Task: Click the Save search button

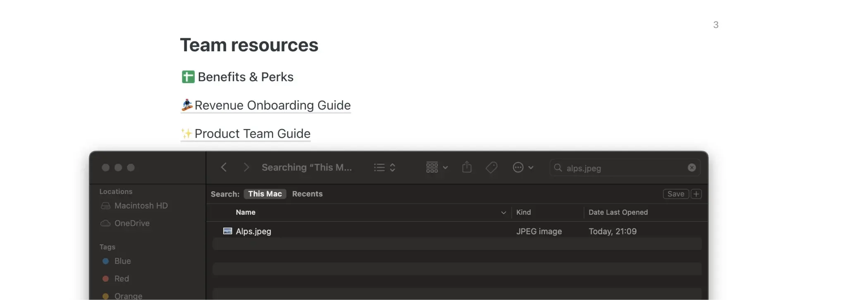Action: click(675, 194)
